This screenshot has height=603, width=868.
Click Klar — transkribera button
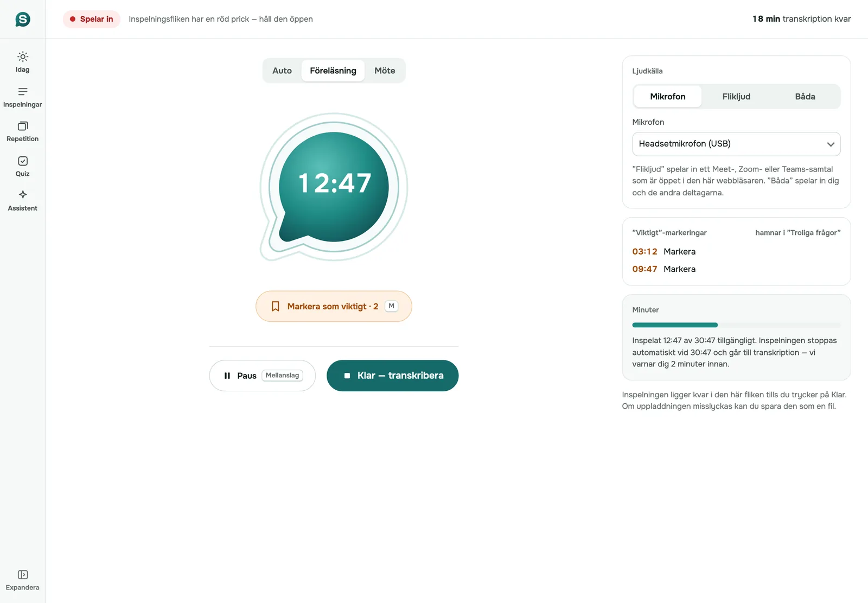[x=393, y=376]
